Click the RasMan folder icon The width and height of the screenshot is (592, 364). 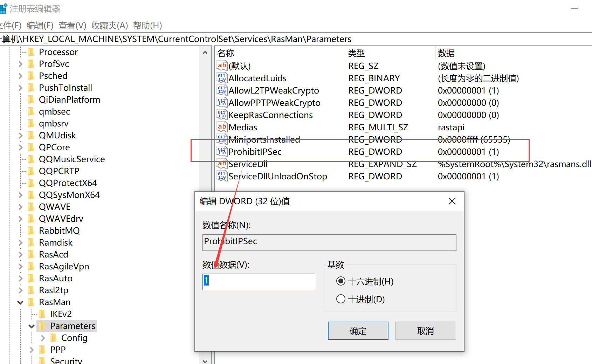31,302
